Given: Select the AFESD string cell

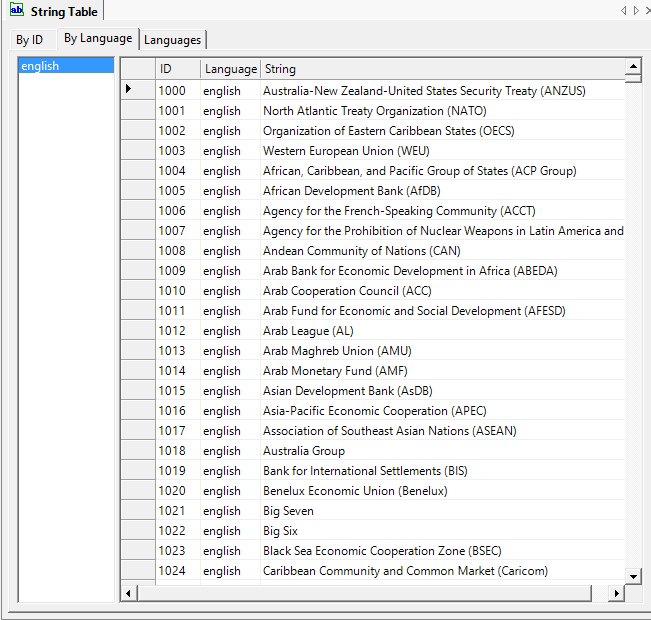Looking at the screenshot, I should 443,310.
